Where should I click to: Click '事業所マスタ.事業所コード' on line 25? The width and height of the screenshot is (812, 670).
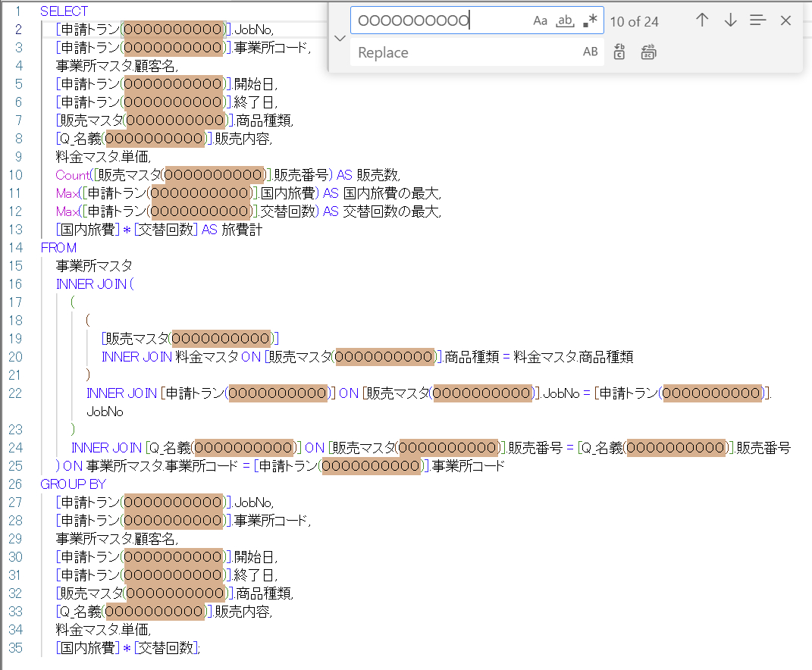pos(162,466)
